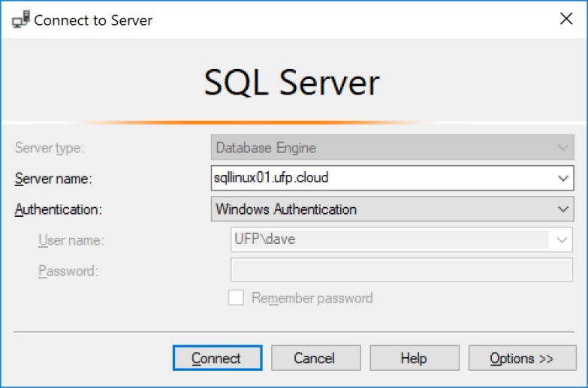588x388 pixels.
Task: Expand the dialog with Options >> button
Action: point(521,359)
